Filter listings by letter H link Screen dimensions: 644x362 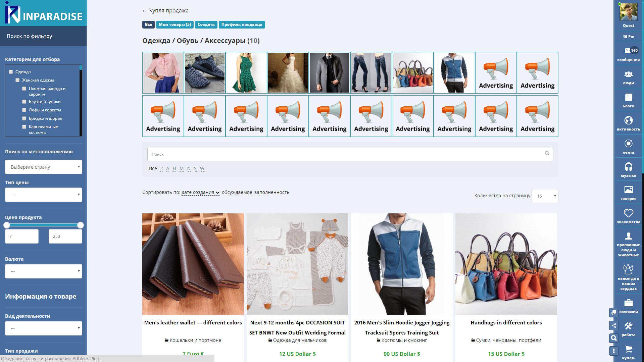coord(174,168)
